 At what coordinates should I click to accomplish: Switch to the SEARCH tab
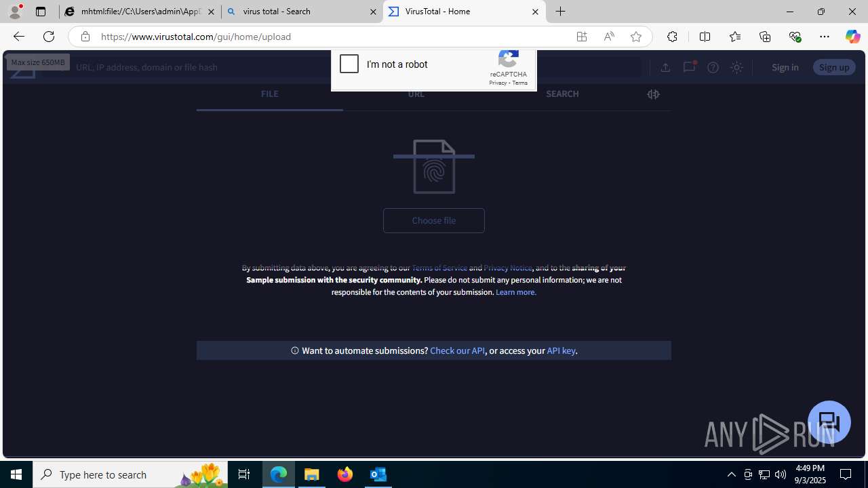click(562, 94)
